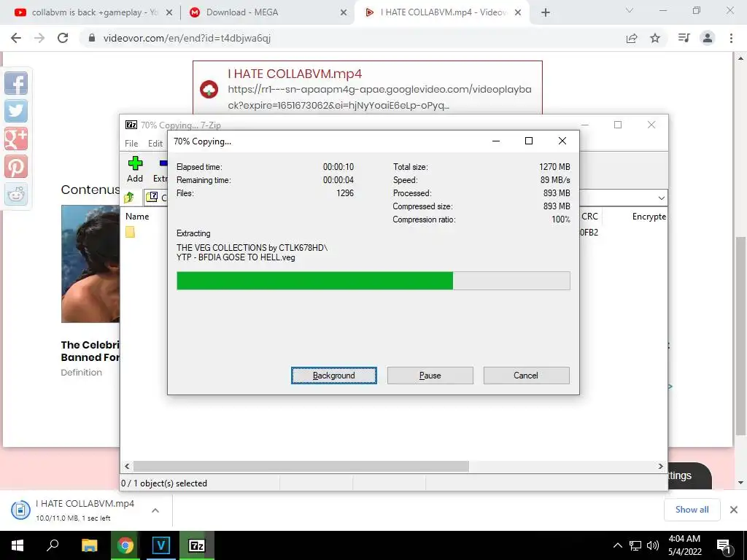Maximize the Copying dialog window
Screen dimensions: 747x560
(x=528, y=141)
